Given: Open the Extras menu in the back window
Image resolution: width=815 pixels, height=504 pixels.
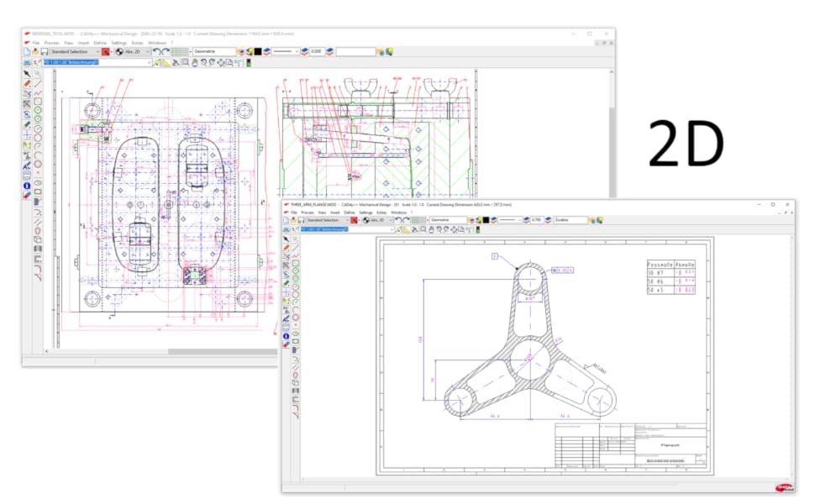Looking at the screenshot, I should 137,42.
